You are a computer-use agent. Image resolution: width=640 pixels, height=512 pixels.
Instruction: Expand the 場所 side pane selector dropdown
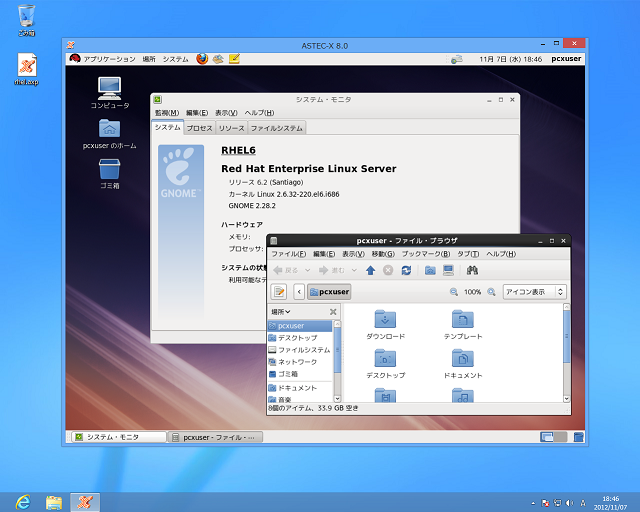(280, 312)
